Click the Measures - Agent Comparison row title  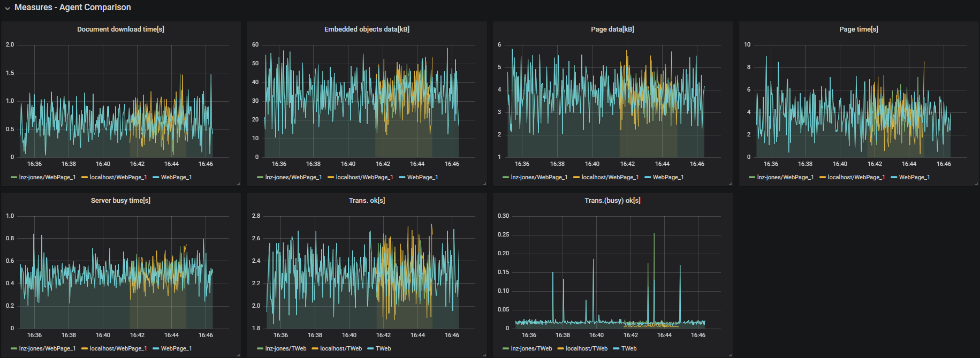tap(72, 7)
